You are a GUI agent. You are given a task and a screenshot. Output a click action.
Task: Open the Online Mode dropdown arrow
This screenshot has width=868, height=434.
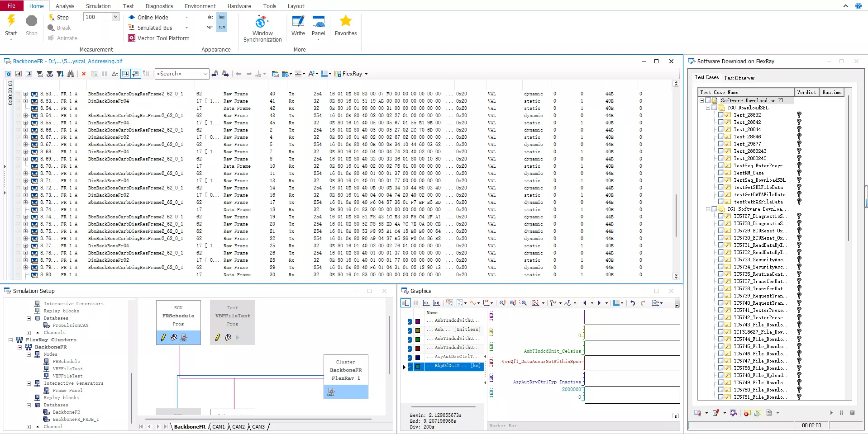point(186,17)
